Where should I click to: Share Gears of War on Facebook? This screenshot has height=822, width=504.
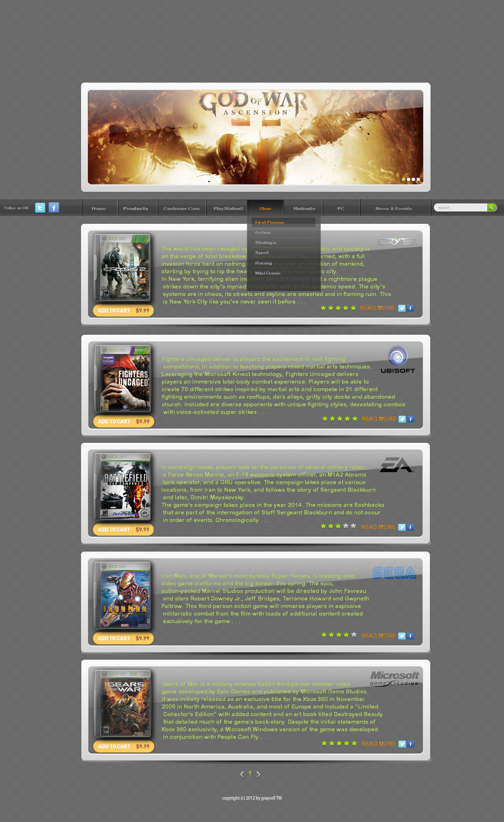[x=411, y=744]
